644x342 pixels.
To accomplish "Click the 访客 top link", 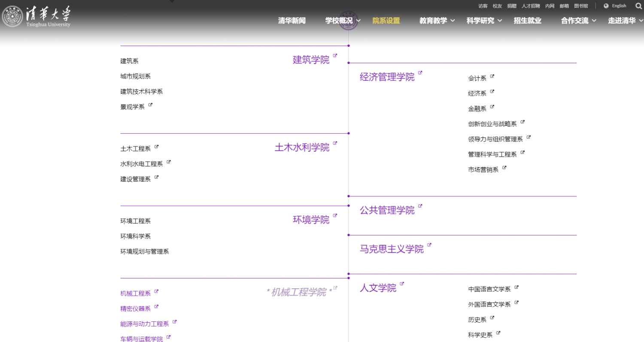I will 483,6.
